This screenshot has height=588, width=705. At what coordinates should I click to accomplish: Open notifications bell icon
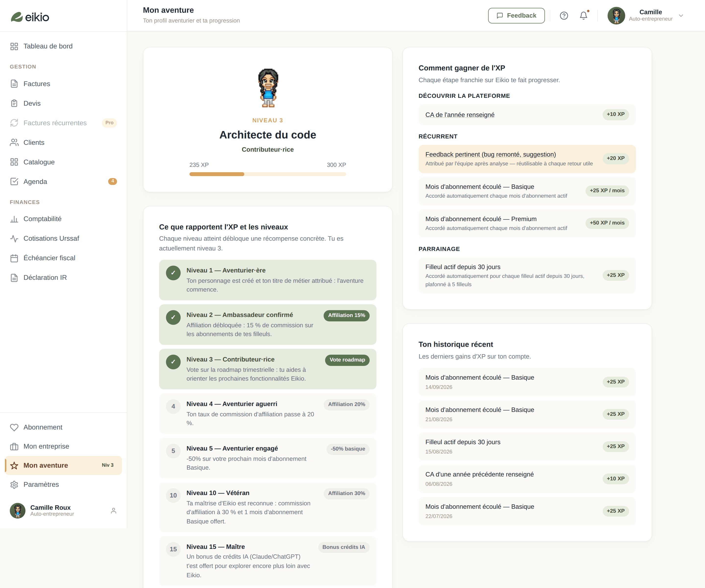point(584,16)
